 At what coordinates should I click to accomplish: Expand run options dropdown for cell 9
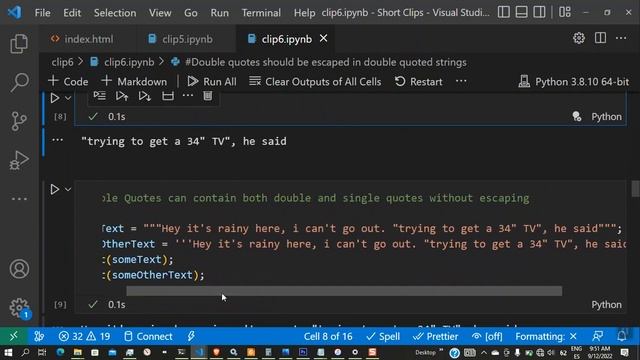click(x=68, y=189)
